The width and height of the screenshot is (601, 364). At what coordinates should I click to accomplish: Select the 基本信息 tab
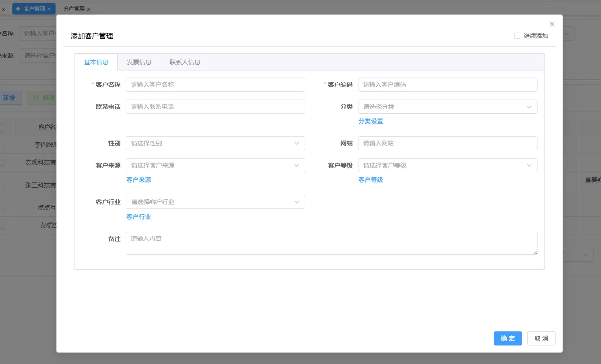pos(96,62)
